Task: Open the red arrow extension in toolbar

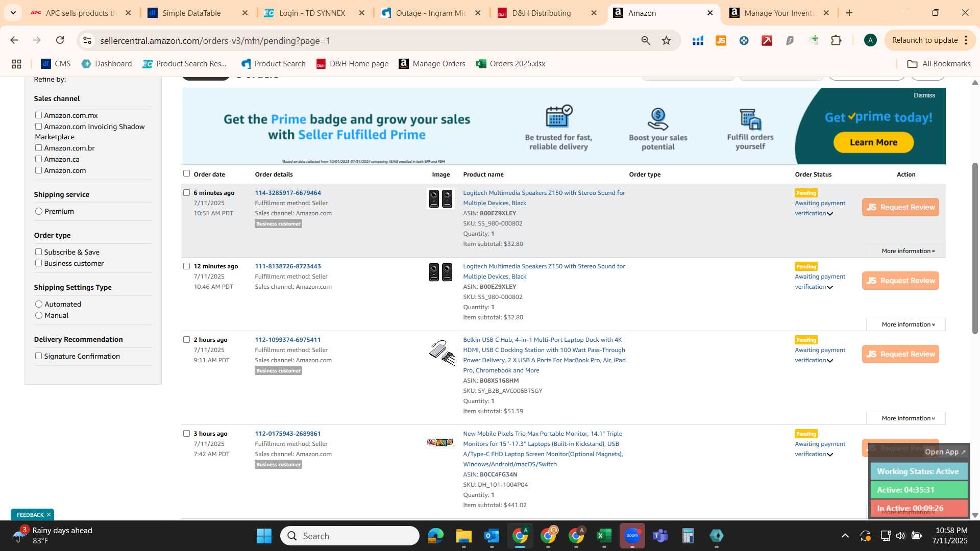Action: point(767,40)
